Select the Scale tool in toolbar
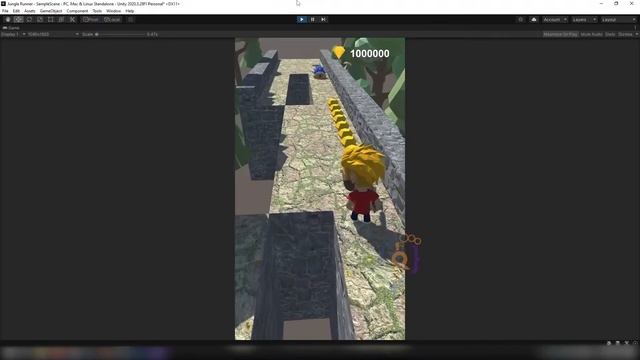 point(40,20)
